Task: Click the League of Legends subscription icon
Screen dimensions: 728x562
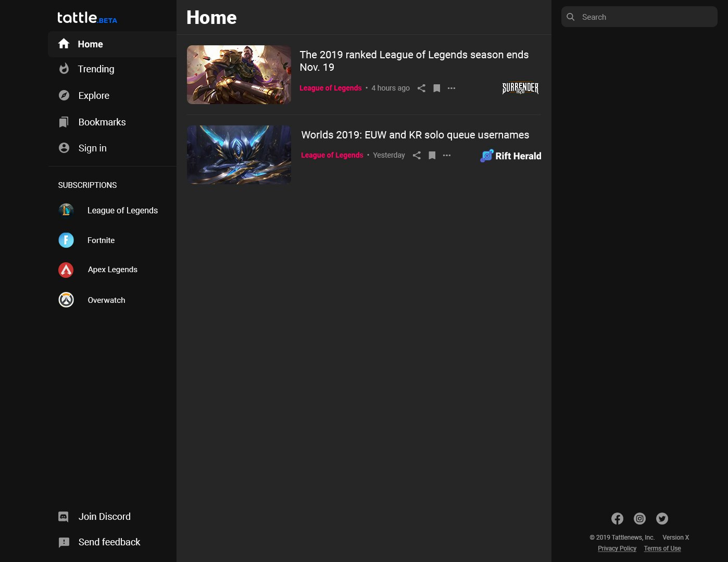Action: 66,210
